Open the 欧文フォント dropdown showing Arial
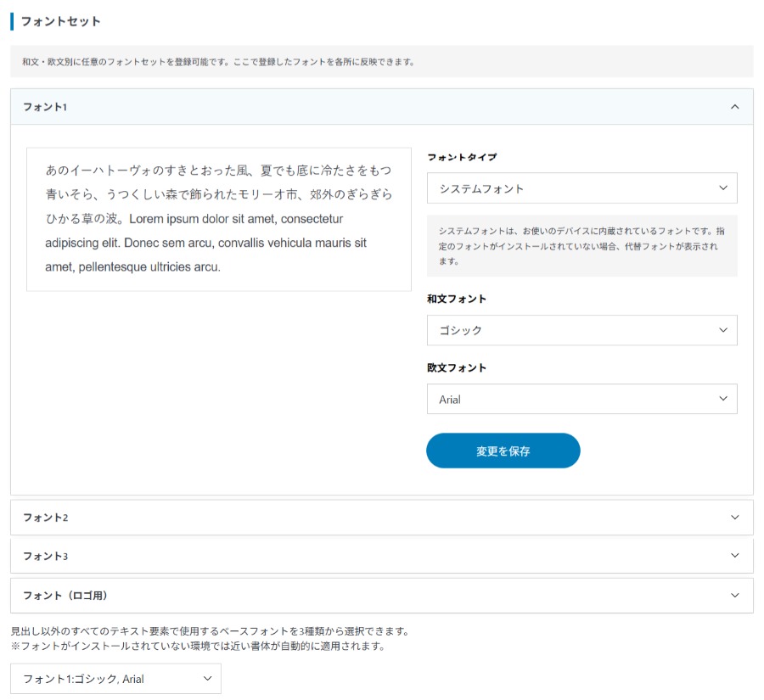The image size is (764, 700). [569, 399]
